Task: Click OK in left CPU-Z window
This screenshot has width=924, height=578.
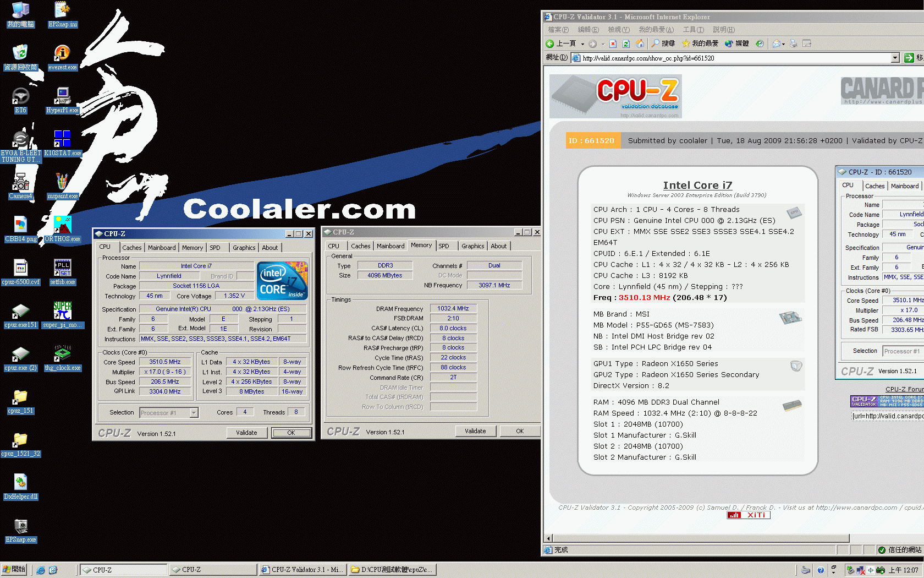Action: [291, 433]
